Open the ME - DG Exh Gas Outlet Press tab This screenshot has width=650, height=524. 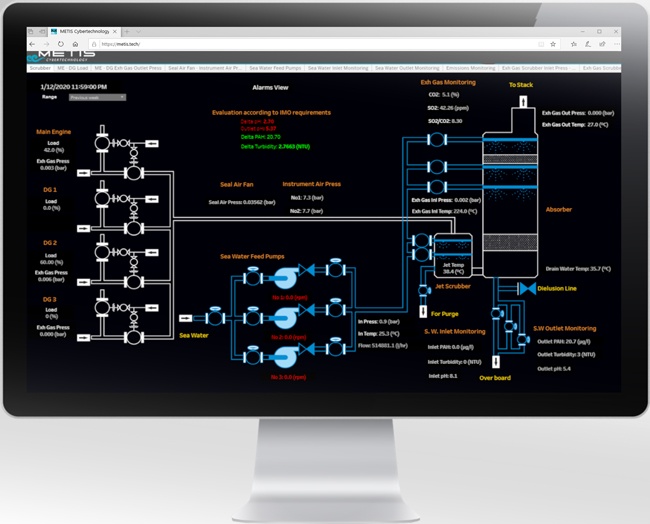tap(128, 68)
